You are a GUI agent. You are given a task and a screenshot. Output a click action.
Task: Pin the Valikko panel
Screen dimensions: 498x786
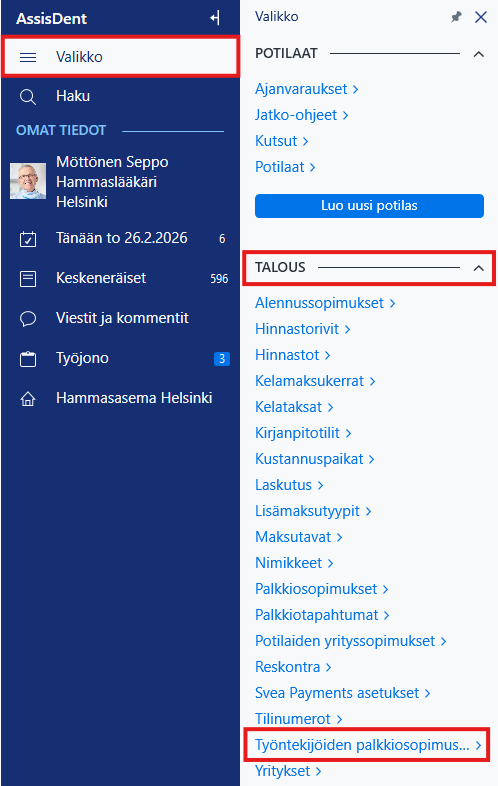(x=456, y=17)
